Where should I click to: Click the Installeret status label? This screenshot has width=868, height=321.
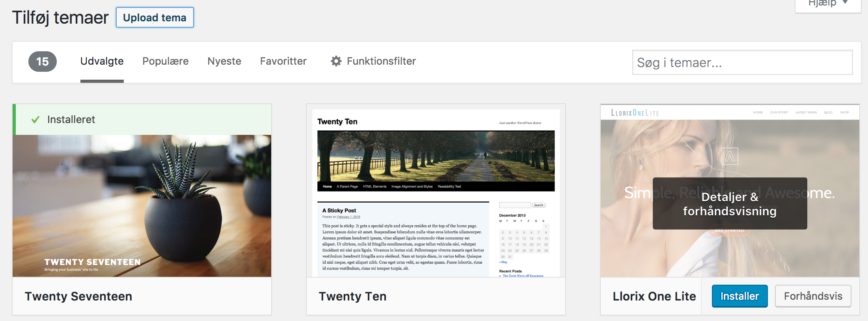pos(71,119)
